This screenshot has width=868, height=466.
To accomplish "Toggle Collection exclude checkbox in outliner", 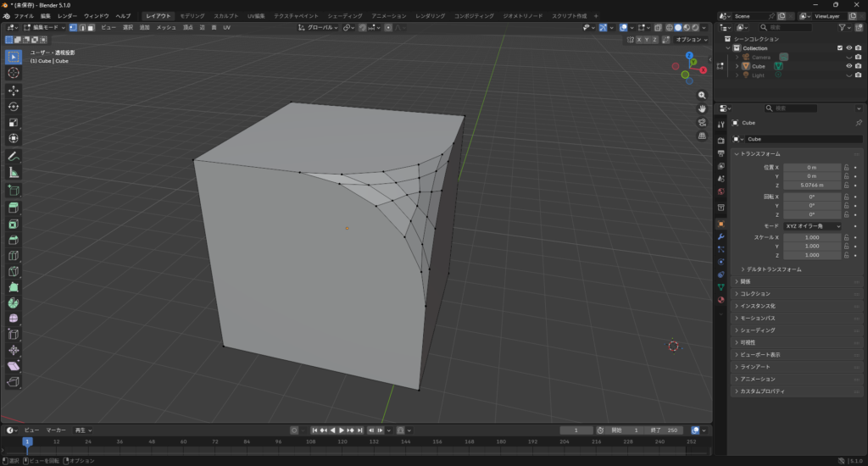I will click(839, 48).
